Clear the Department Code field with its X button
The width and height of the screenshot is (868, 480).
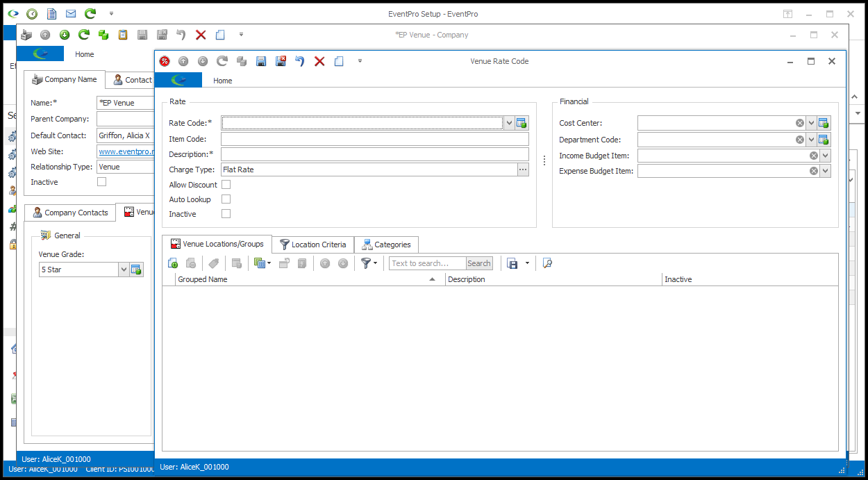[800, 140]
